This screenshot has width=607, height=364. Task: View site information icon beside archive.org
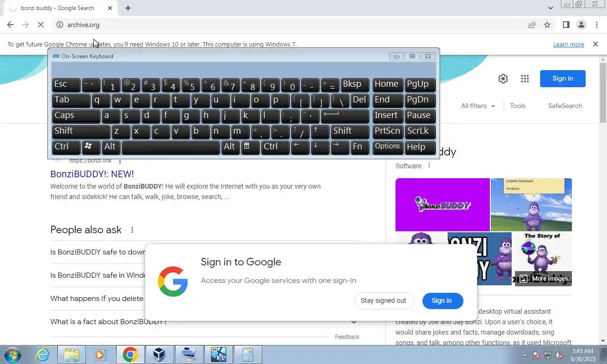tap(60, 25)
